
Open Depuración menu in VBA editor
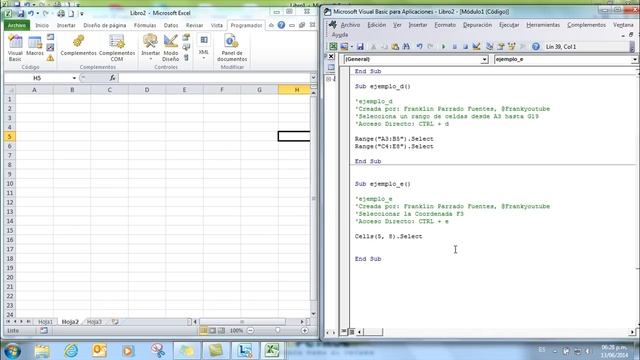point(477,25)
